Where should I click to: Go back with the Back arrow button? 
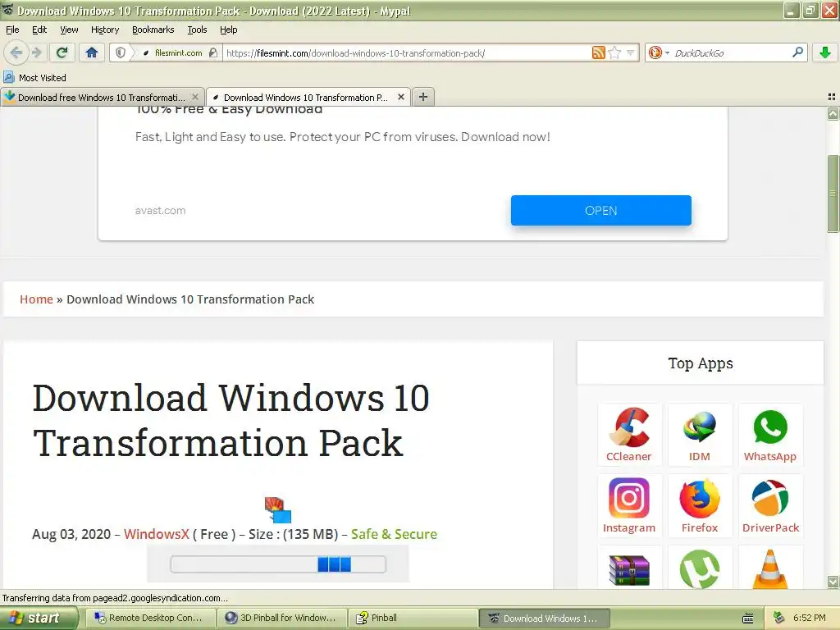tap(16, 52)
